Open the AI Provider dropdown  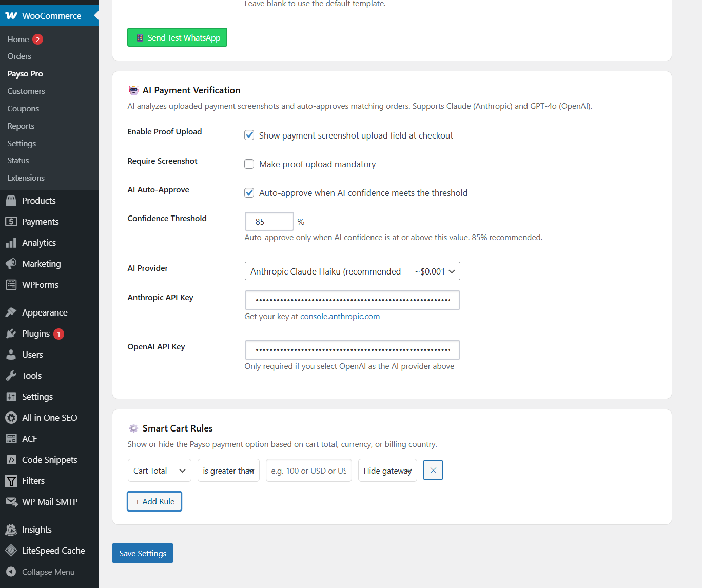pyautogui.click(x=352, y=271)
